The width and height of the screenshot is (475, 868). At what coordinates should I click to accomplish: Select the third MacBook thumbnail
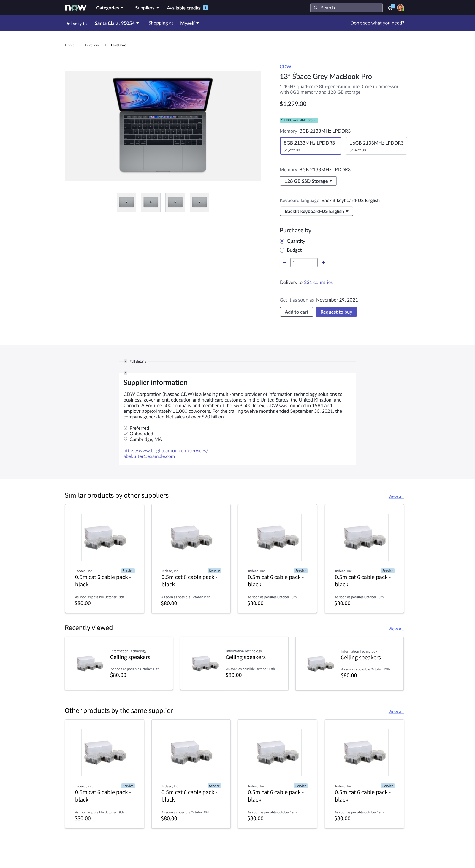pos(175,202)
